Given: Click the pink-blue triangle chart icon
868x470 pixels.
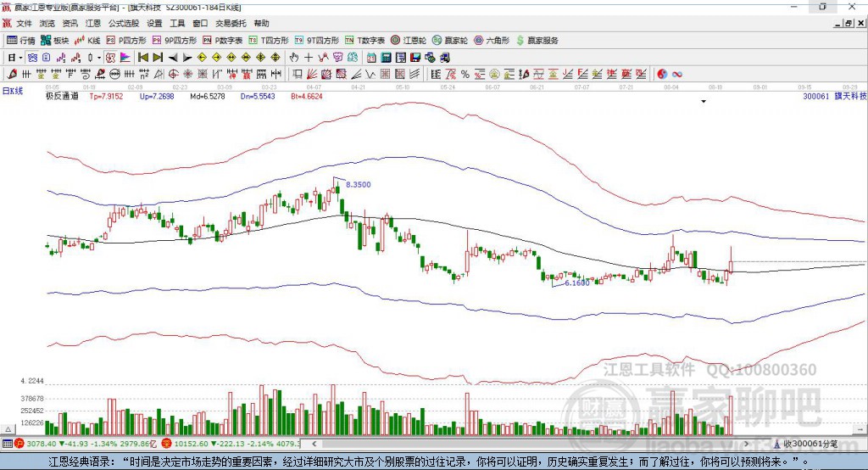Looking at the screenshot, I should point(125,58).
